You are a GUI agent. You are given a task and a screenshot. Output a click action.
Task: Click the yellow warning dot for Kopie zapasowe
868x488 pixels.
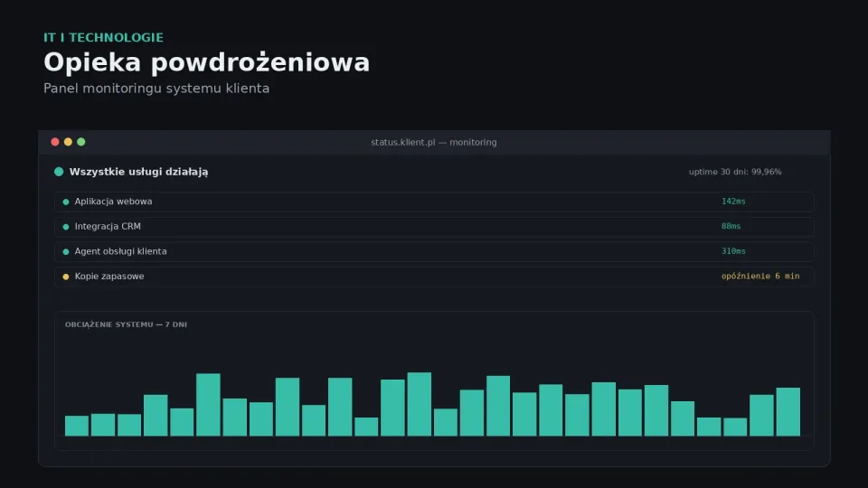click(66, 277)
